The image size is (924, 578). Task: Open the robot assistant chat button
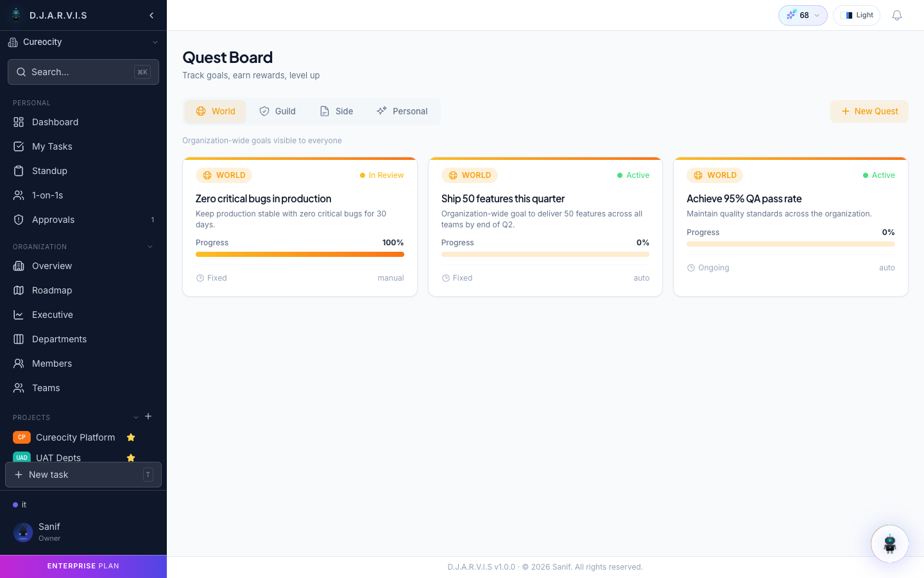click(889, 544)
